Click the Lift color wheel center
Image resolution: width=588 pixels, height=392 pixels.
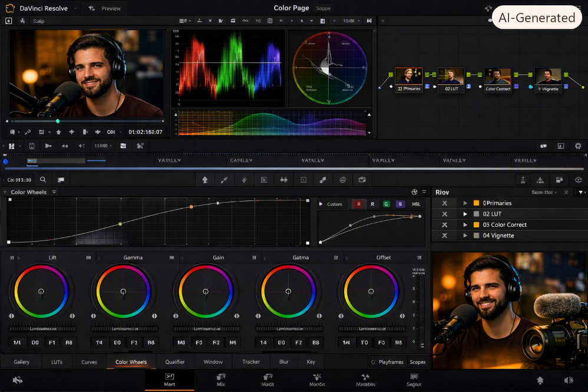41,291
